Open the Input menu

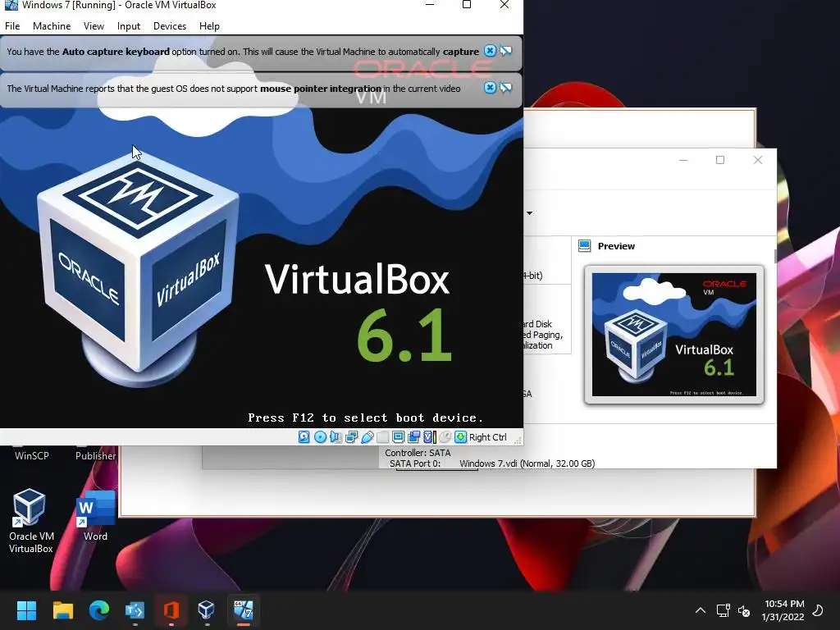point(129,25)
